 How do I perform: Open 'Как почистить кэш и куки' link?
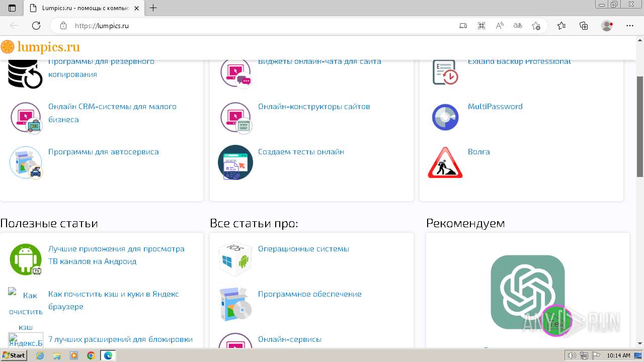coord(114,300)
